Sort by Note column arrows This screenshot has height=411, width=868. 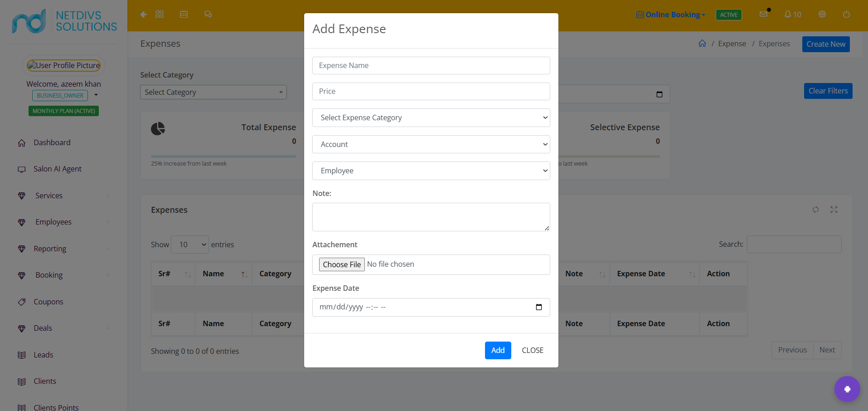pos(602,274)
